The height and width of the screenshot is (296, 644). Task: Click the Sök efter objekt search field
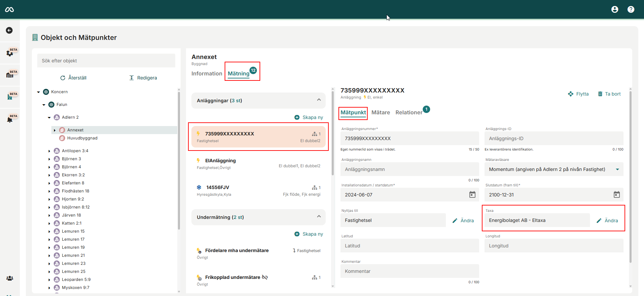click(x=106, y=61)
